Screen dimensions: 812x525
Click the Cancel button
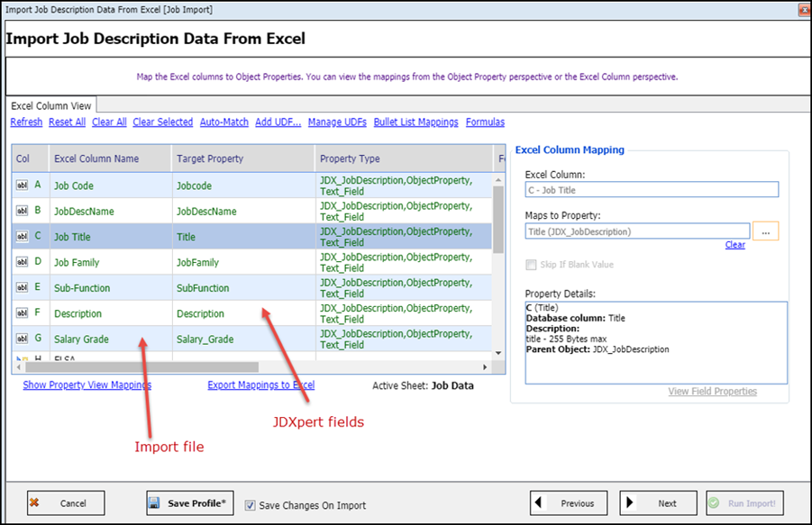tap(66, 502)
